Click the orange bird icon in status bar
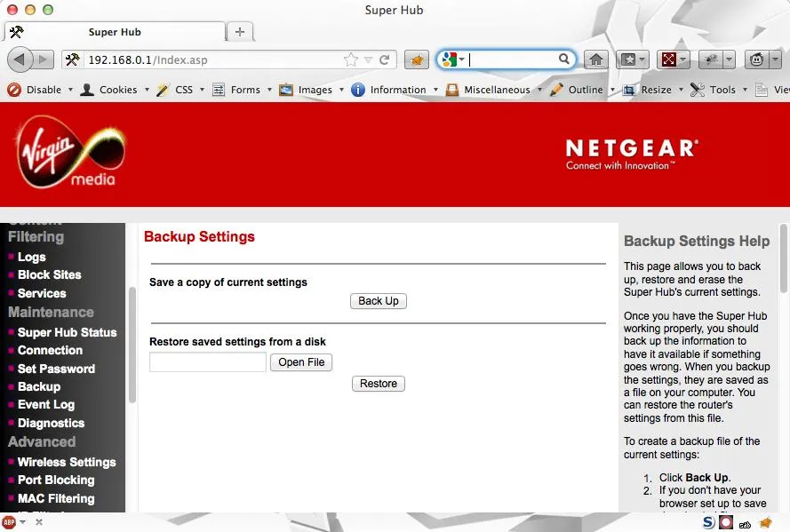Screen dimensions: 790x532 pos(766,523)
